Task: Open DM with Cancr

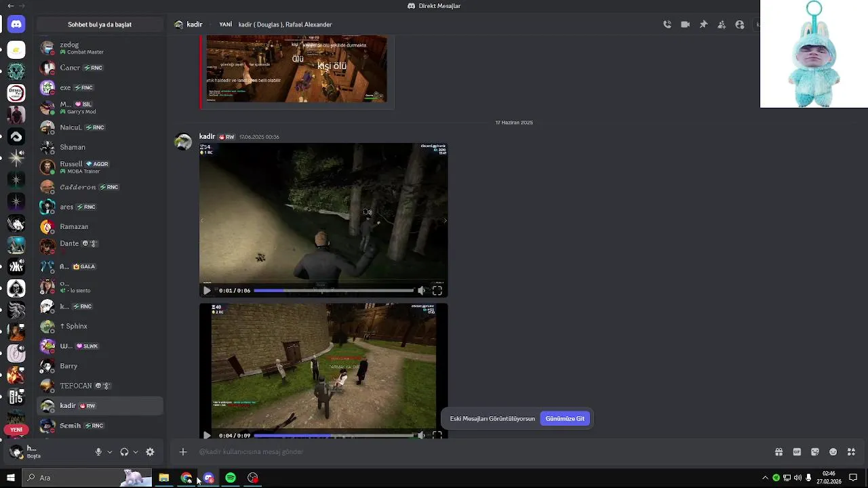Action: click(x=100, y=68)
